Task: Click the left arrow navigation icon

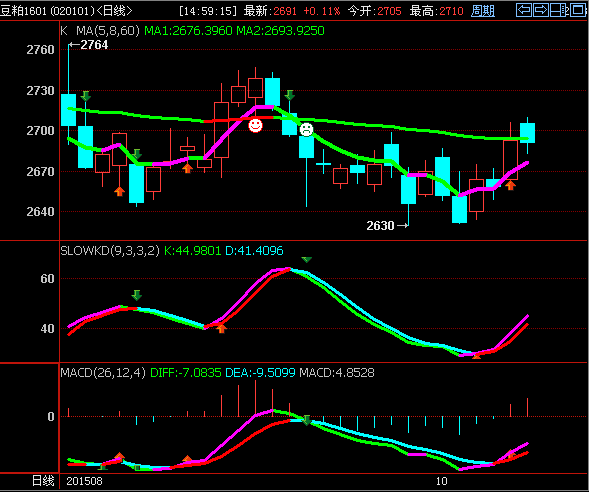Action: coord(524,10)
